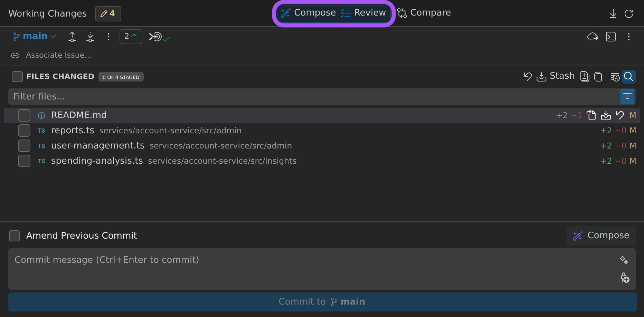This screenshot has width=644, height=317.
Task: Open the main branch dropdown
Action: click(35, 36)
